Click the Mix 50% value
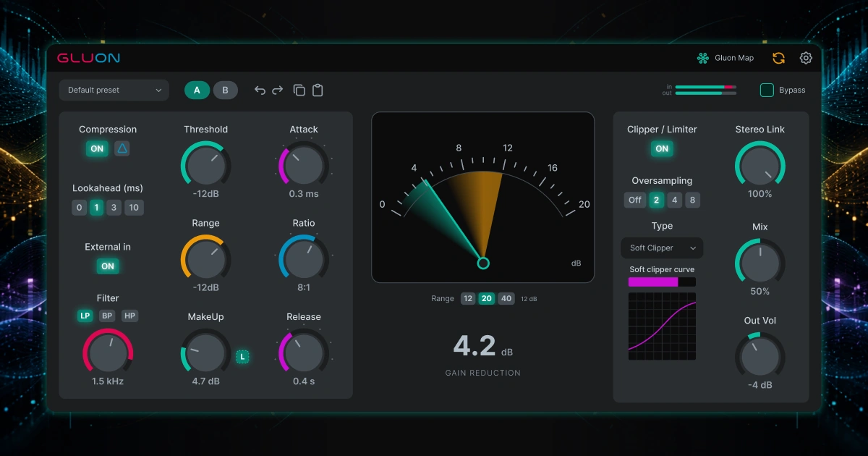Viewport: 868px width, 456px height. click(760, 291)
